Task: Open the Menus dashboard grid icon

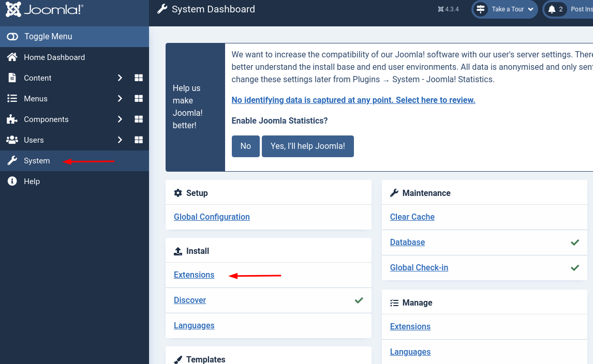Action: coord(139,99)
